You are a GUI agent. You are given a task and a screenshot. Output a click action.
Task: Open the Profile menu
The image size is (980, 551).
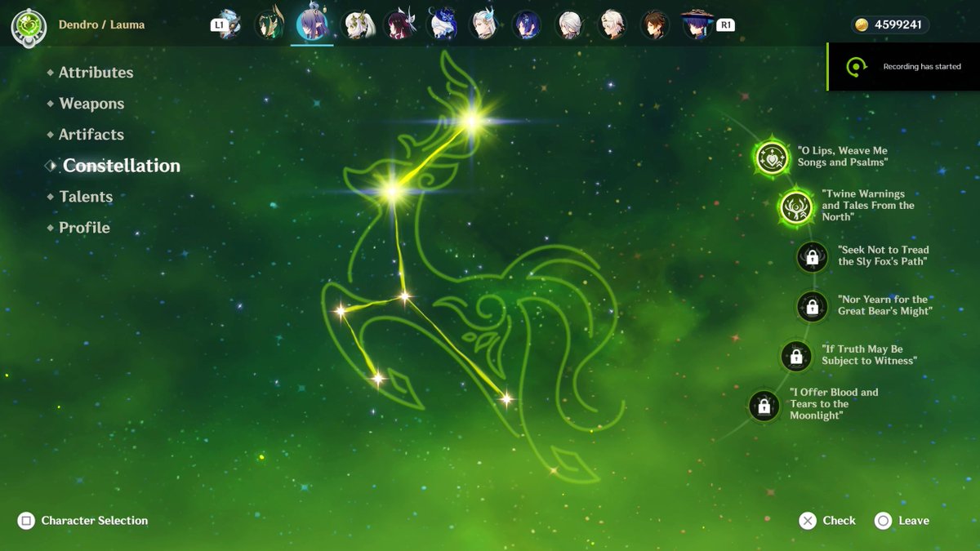coord(84,228)
